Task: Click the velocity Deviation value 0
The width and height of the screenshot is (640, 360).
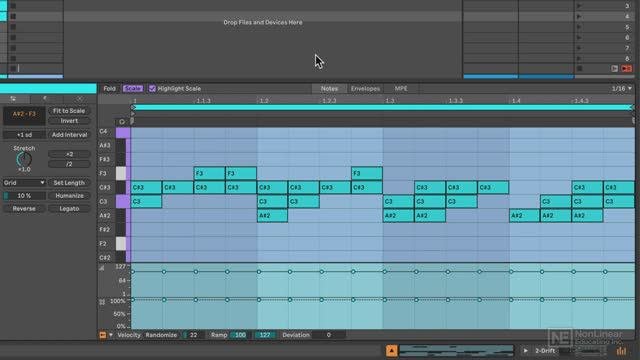Action: (x=329, y=335)
